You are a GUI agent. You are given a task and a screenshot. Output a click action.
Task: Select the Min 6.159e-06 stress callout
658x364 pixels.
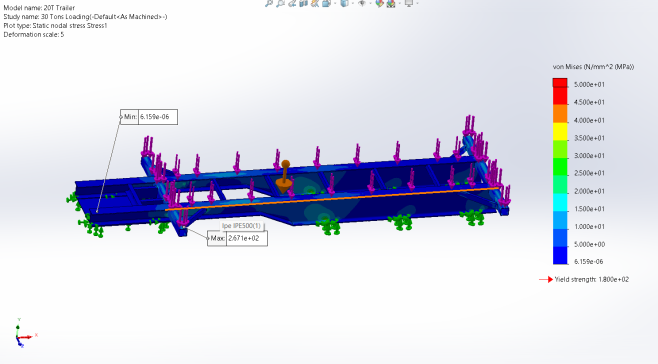(149, 117)
